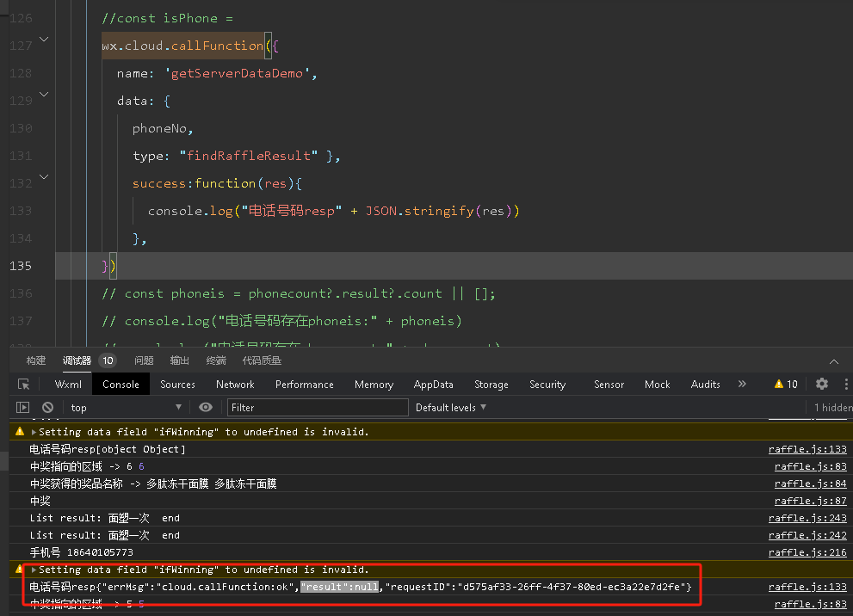This screenshot has height=616, width=853.
Task: Open the 问题 panel tab
Action: [x=144, y=360]
